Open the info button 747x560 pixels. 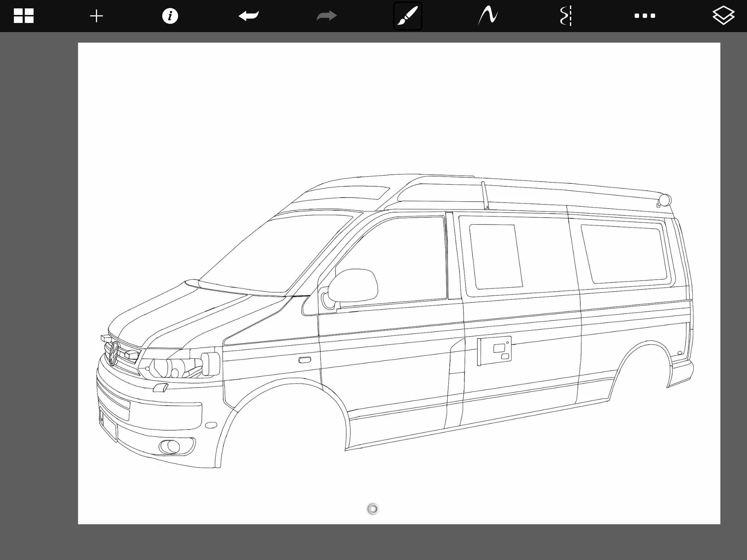(170, 16)
